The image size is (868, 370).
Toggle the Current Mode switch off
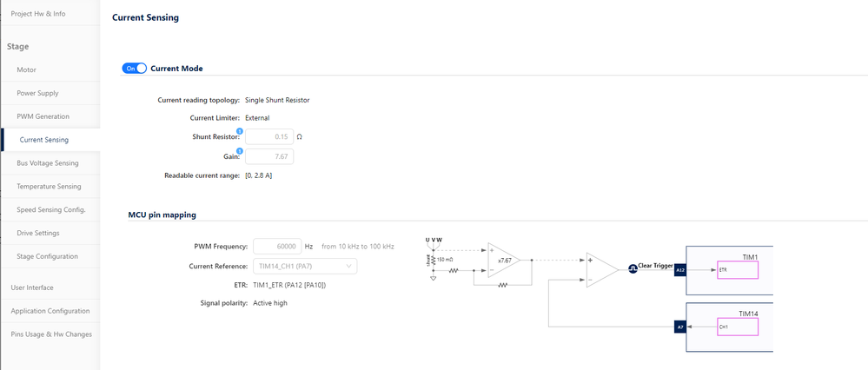[135, 68]
